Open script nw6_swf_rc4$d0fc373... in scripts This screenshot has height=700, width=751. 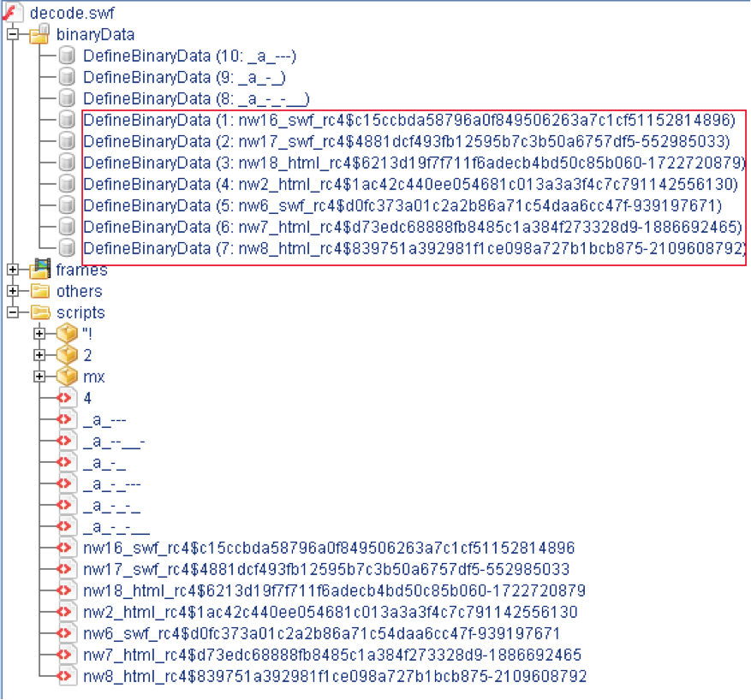(x=321, y=633)
